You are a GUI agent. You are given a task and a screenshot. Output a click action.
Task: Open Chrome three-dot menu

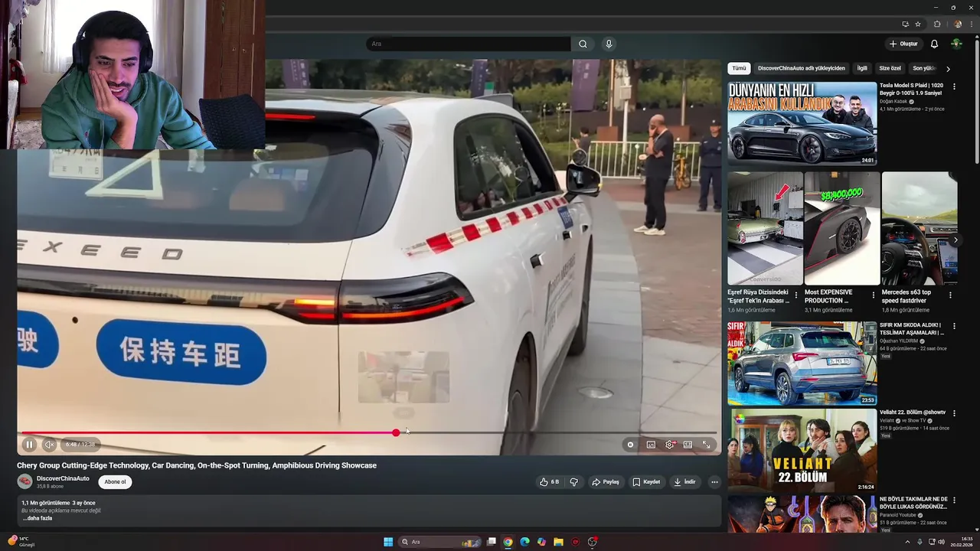[972, 24]
